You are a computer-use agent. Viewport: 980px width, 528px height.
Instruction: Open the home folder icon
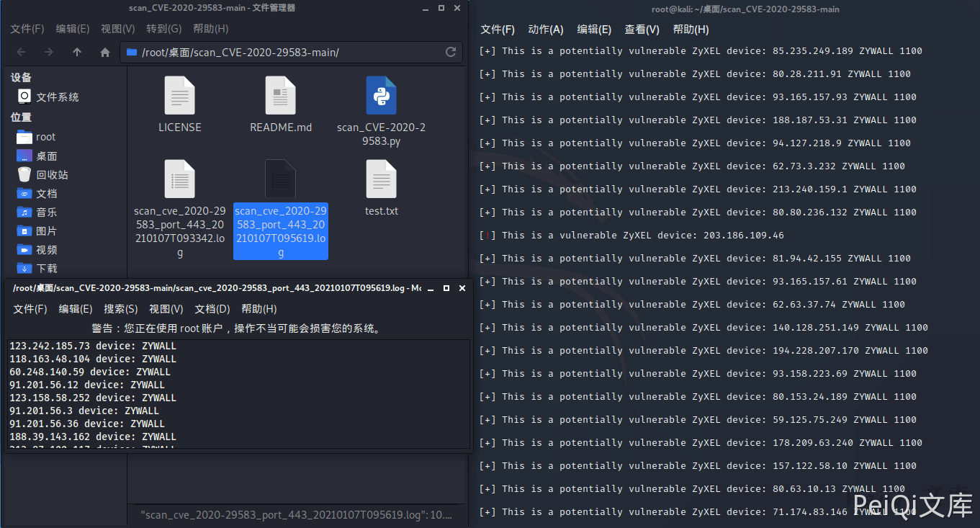tap(105, 53)
